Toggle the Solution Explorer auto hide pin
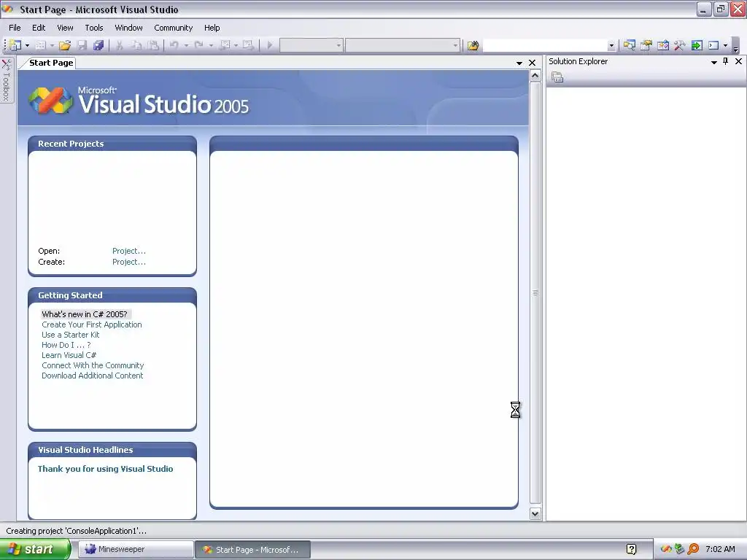This screenshot has width=747, height=560. (x=726, y=61)
